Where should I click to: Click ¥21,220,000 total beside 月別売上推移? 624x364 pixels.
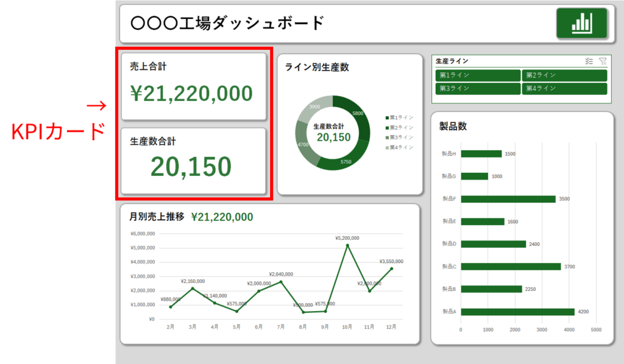(222, 217)
